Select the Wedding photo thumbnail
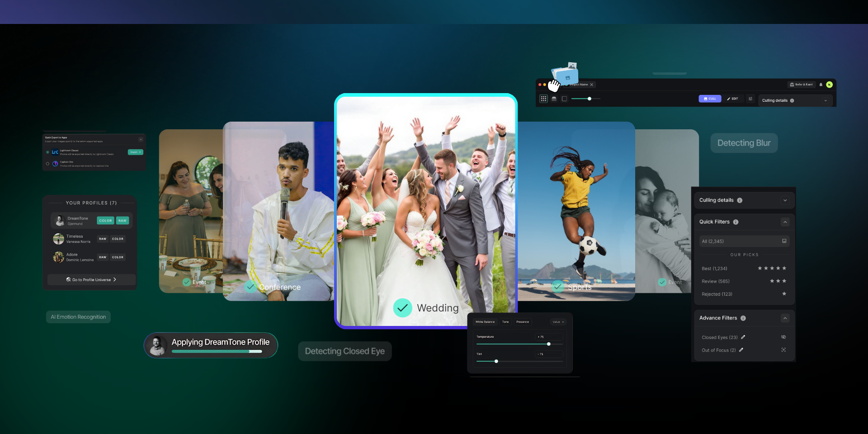The width and height of the screenshot is (868, 434). [426, 211]
